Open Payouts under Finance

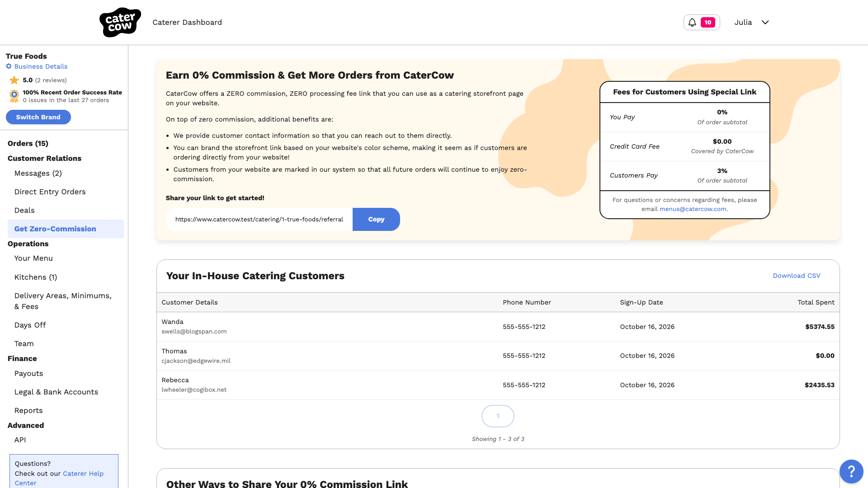[28, 373]
